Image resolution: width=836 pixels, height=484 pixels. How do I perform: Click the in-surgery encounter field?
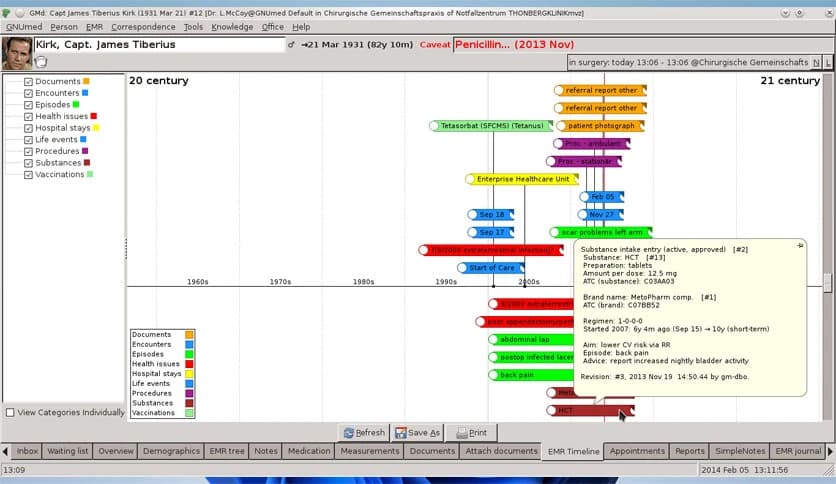pyautogui.click(x=688, y=62)
